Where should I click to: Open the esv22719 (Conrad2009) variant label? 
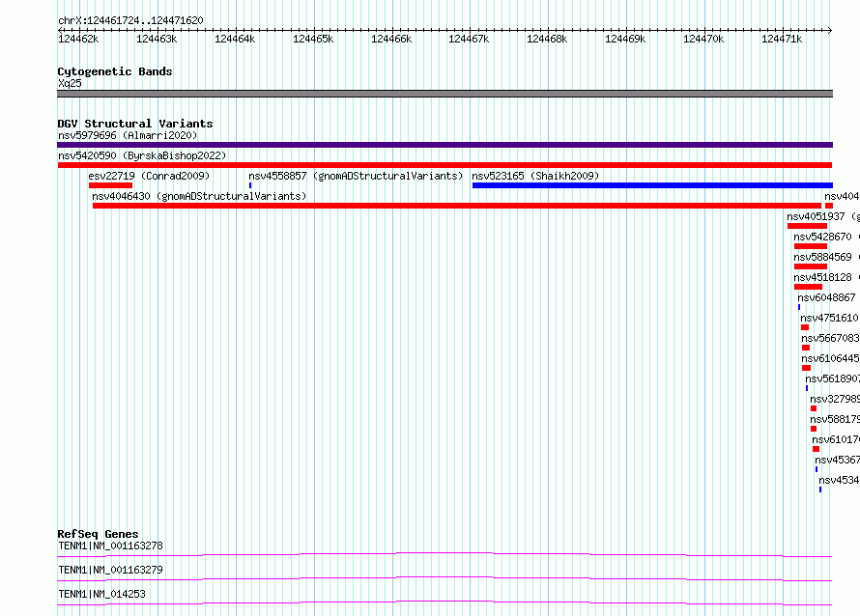(149, 176)
